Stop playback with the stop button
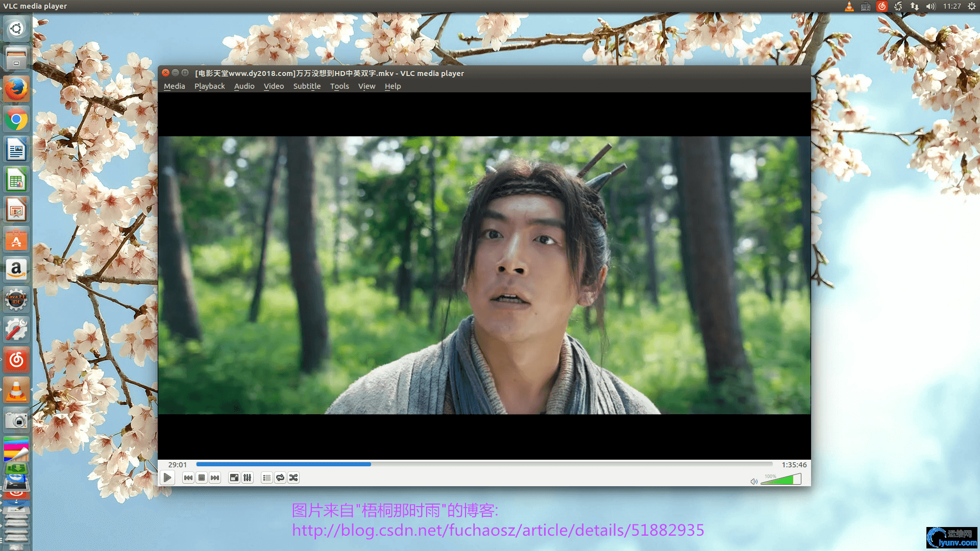This screenshot has height=551, width=980. coord(202,478)
